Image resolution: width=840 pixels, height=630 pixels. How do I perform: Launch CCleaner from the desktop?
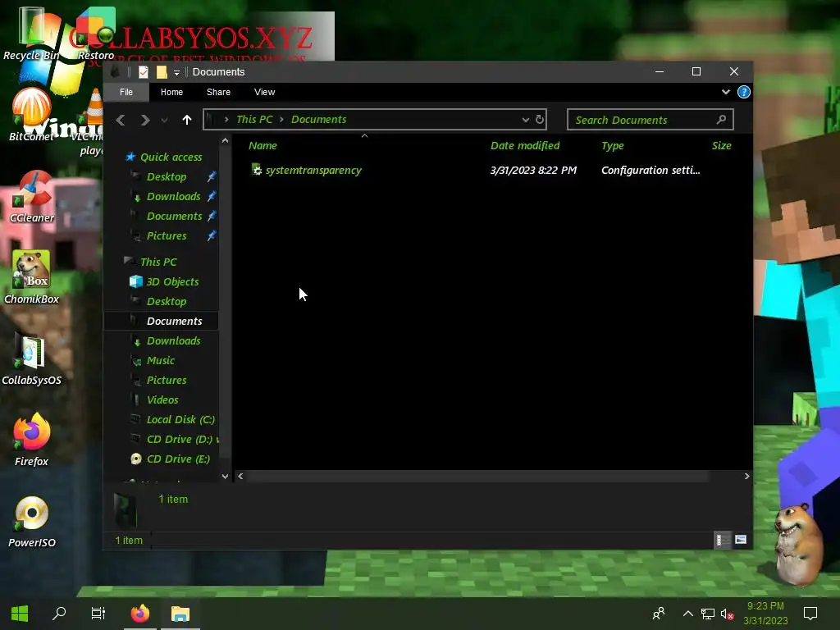[32, 196]
